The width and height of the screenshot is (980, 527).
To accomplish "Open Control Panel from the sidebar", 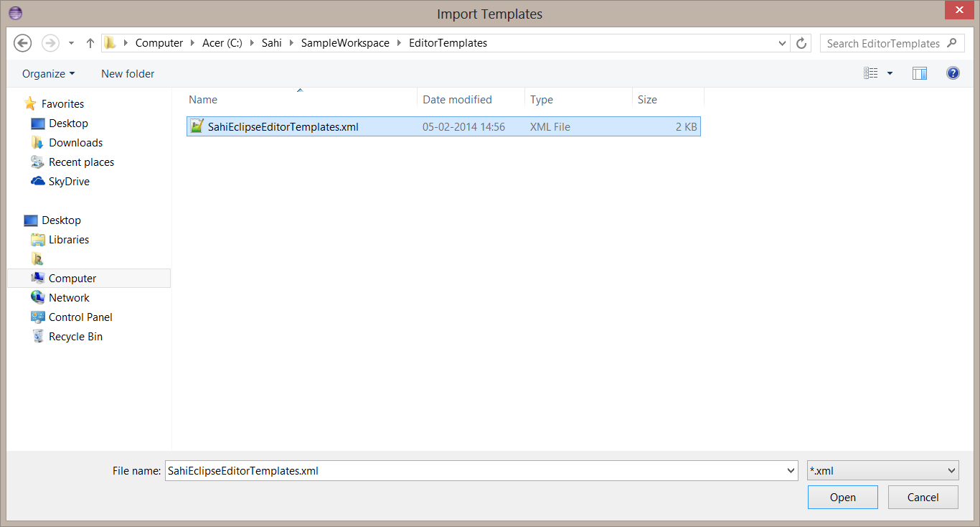I will (79, 317).
